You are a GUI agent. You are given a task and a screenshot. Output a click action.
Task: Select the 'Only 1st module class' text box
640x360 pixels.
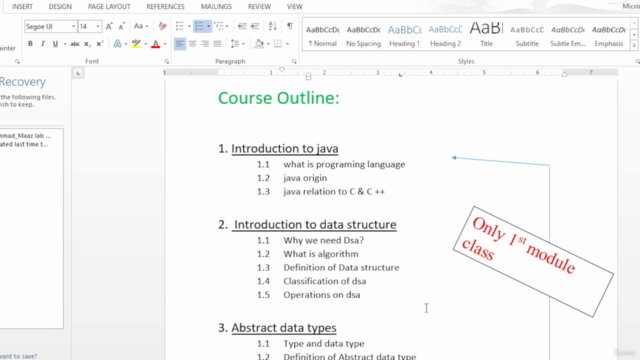[533, 261]
